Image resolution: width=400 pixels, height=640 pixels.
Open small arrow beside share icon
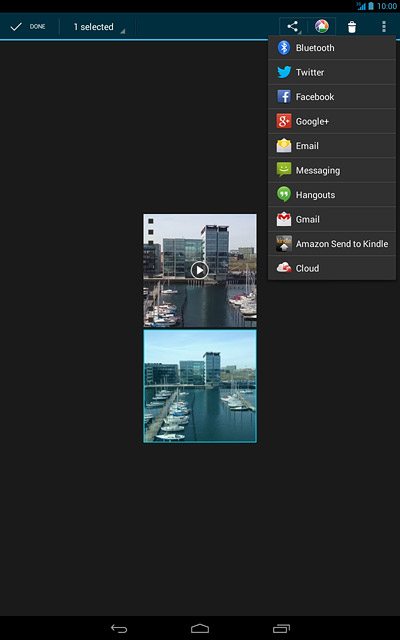point(300,33)
